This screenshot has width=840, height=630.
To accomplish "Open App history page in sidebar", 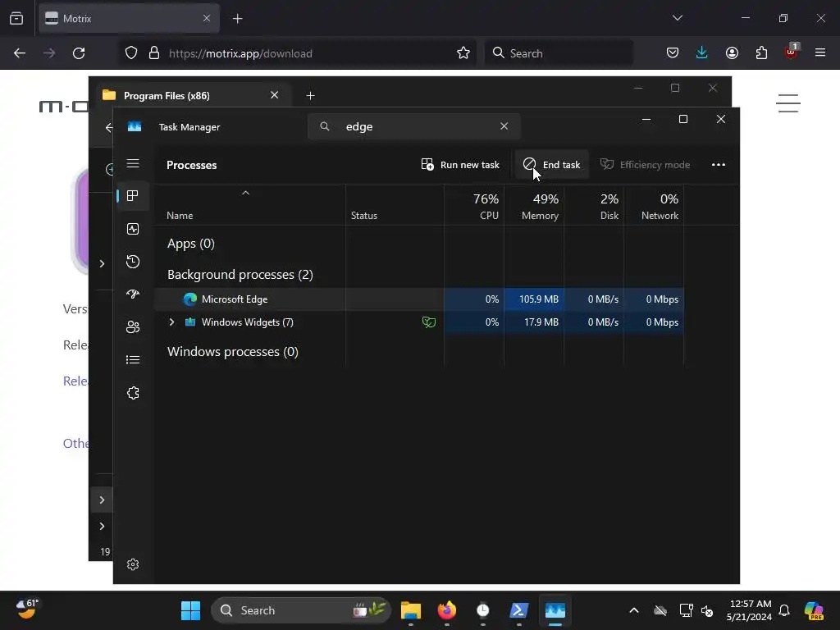I will tap(133, 262).
